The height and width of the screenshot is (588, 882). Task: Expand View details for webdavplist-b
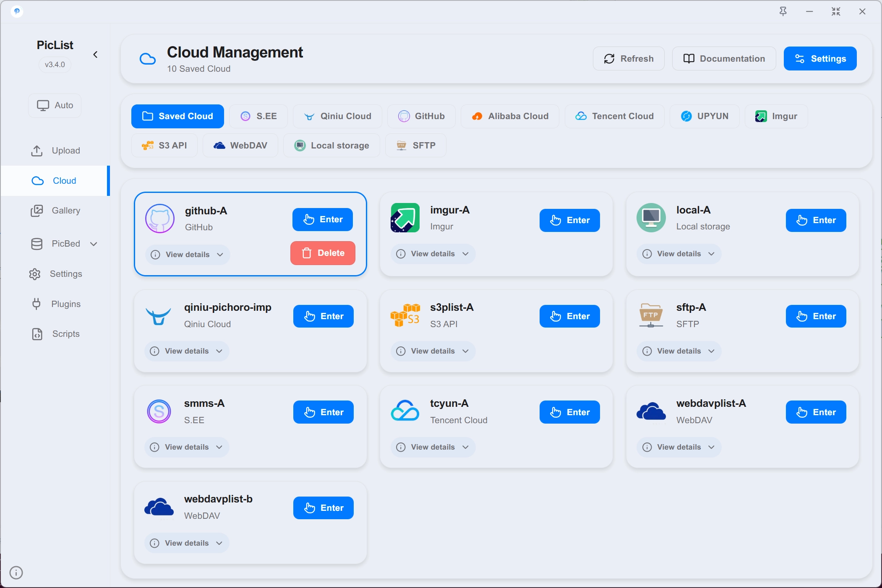[187, 543]
